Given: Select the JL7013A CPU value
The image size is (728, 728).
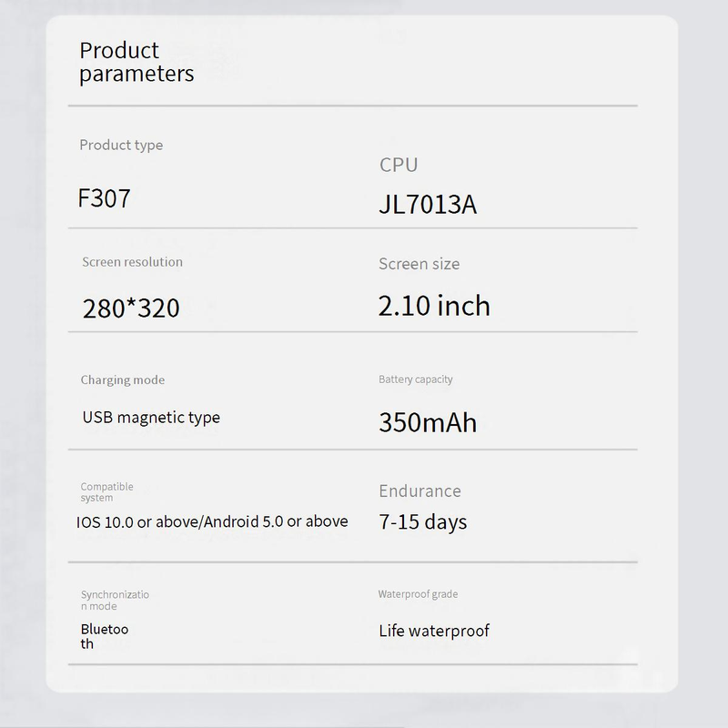Looking at the screenshot, I should click(427, 205).
